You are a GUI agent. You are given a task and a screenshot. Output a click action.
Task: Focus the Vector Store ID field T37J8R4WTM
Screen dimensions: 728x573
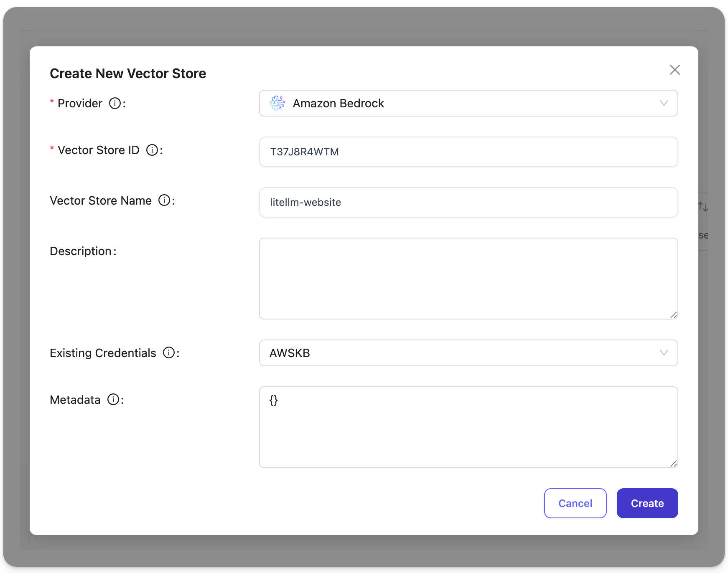pos(468,152)
